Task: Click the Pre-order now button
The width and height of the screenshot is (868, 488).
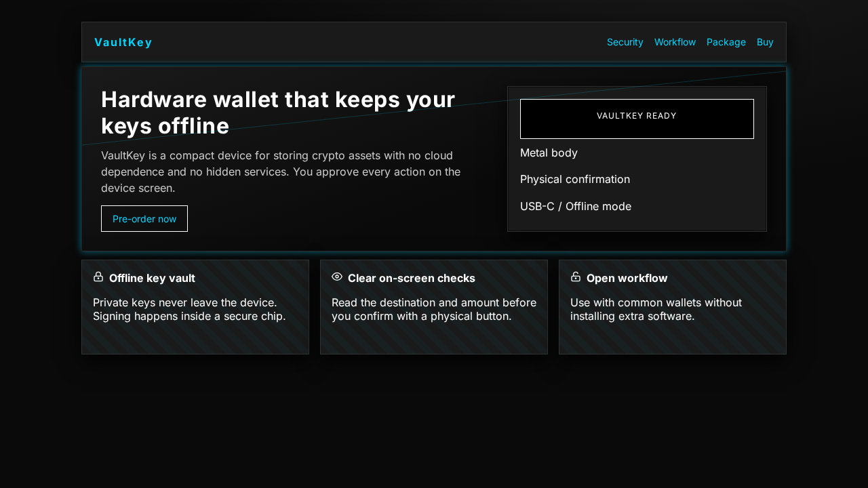Action: pos(144,219)
